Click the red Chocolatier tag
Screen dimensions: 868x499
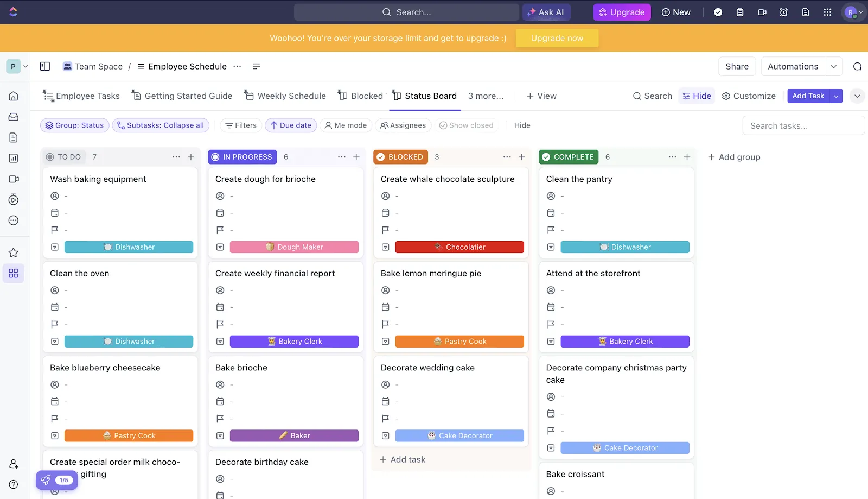pyautogui.click(x=459, y=247)
